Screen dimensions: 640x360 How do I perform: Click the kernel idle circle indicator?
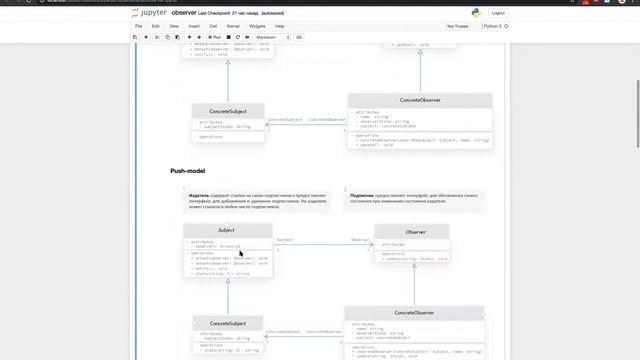[x=506, y=26]
